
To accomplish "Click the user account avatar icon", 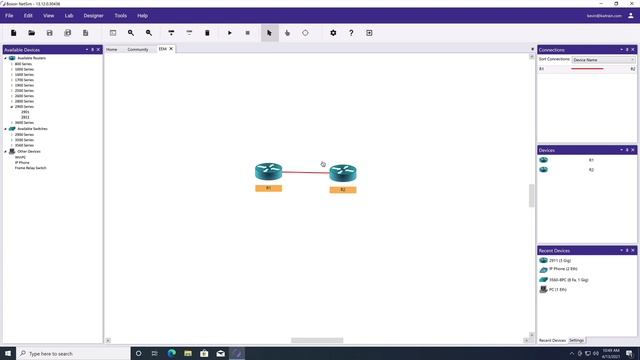I will (x=631, y=16).
